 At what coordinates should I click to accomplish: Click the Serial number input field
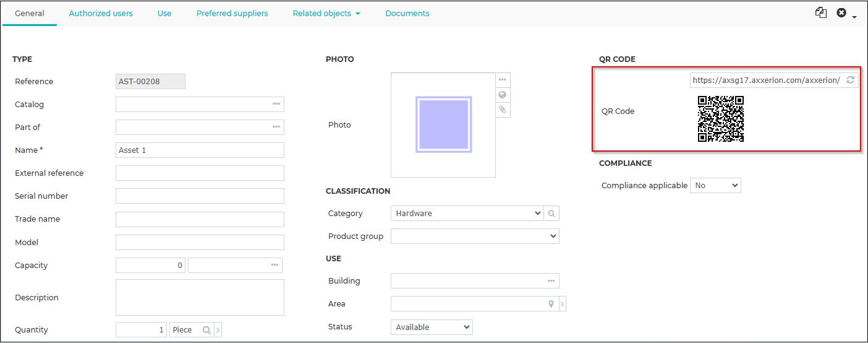coord(200,196)
